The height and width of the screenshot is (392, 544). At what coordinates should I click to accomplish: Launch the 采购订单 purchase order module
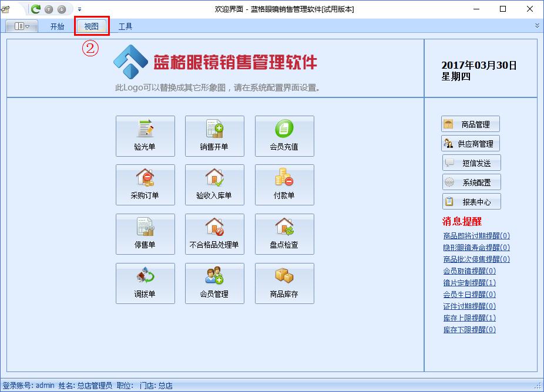pos(145,185)
